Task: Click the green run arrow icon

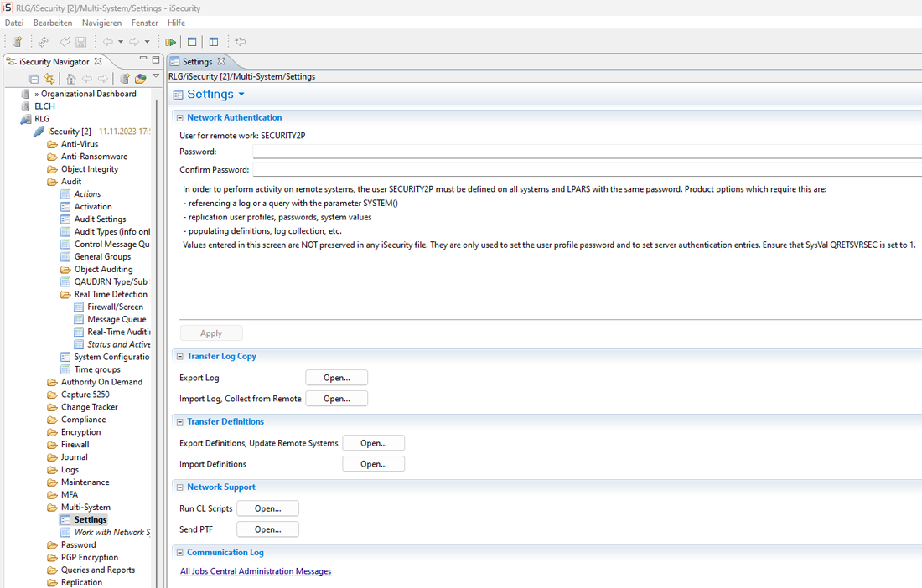Action: pyautogui.click(x=170, y=42)
